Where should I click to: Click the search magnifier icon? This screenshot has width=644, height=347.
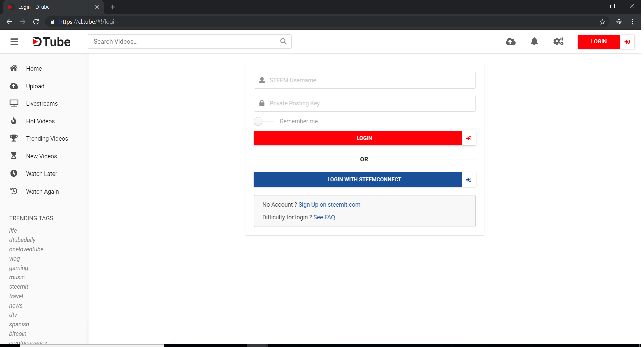[x=283, y=41]
